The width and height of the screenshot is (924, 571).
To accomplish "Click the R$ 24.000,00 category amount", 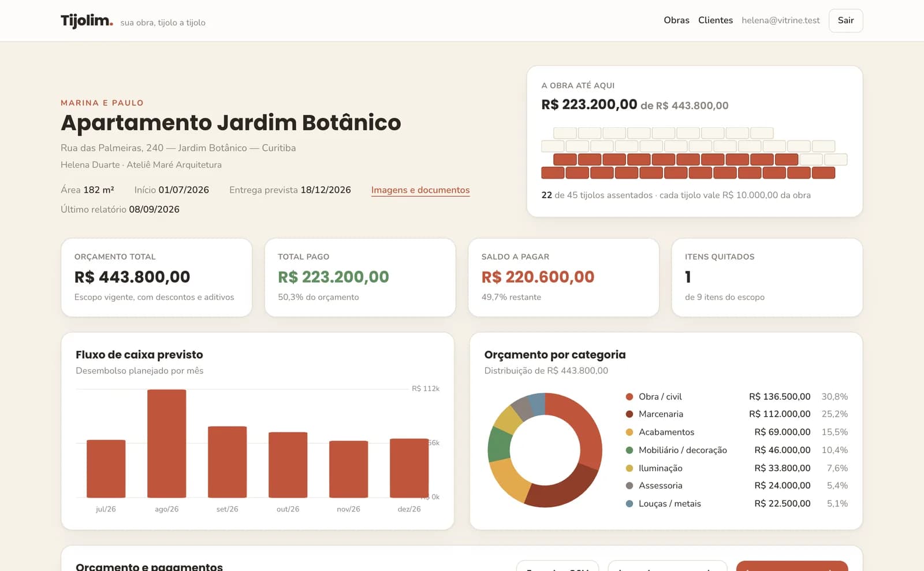I will 783,485.
